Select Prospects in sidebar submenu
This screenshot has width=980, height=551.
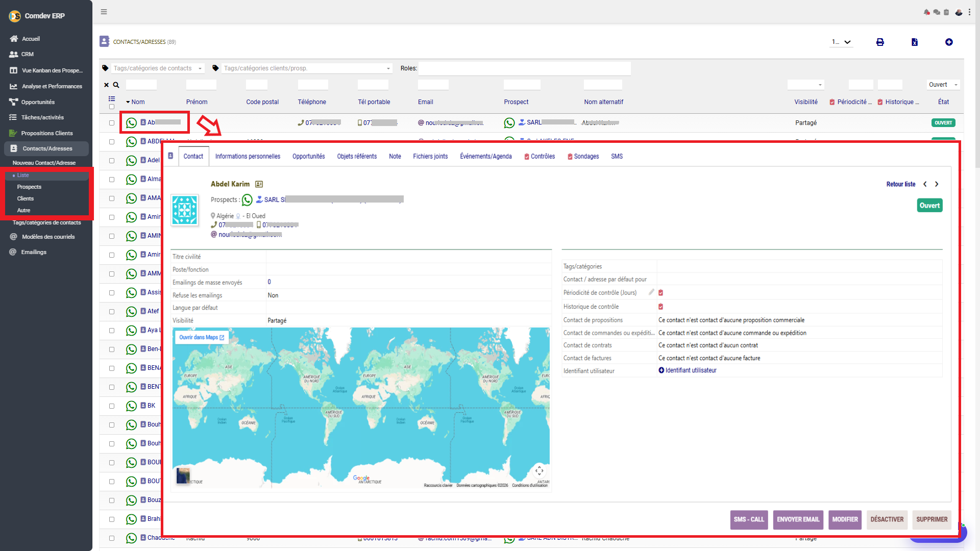tap(29, 187)
